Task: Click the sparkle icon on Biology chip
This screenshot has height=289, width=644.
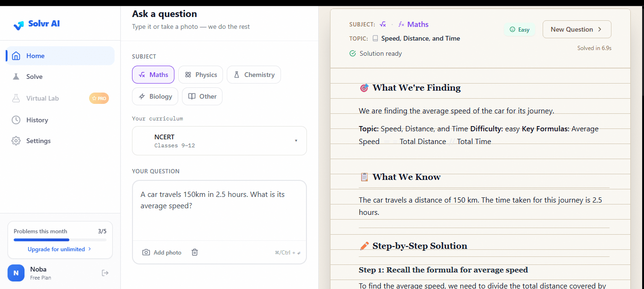Action: tap(142, 96)
